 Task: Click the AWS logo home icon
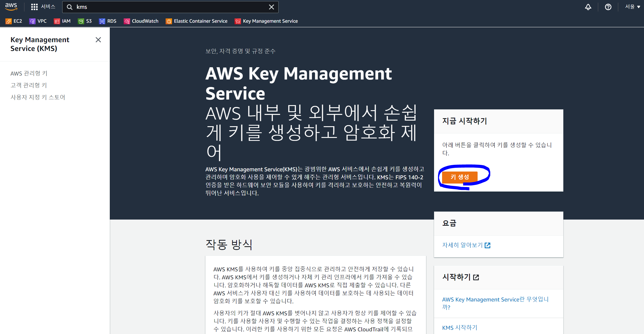[x=11, y=7]
